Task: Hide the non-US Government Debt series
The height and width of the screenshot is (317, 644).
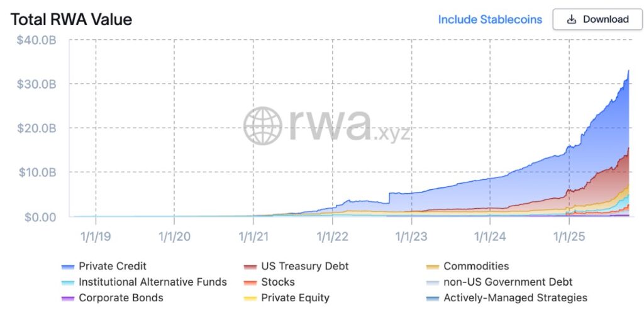Action: click(x=499, y=282)
